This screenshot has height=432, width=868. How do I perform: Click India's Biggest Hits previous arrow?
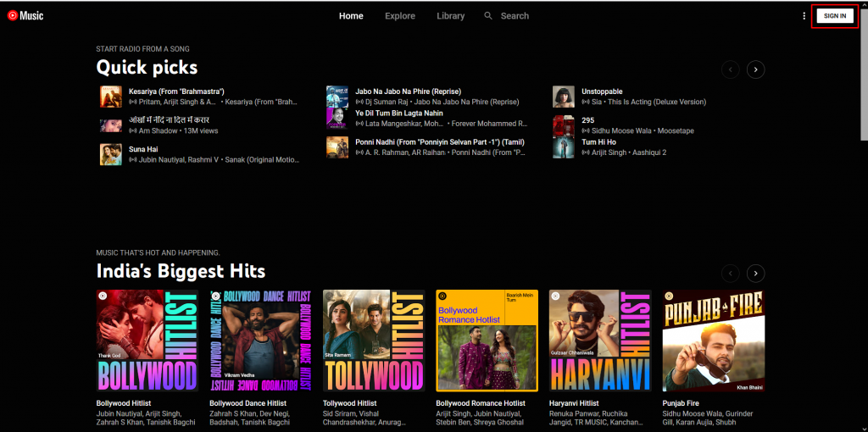pyautogui.click(x=729, y=274)
